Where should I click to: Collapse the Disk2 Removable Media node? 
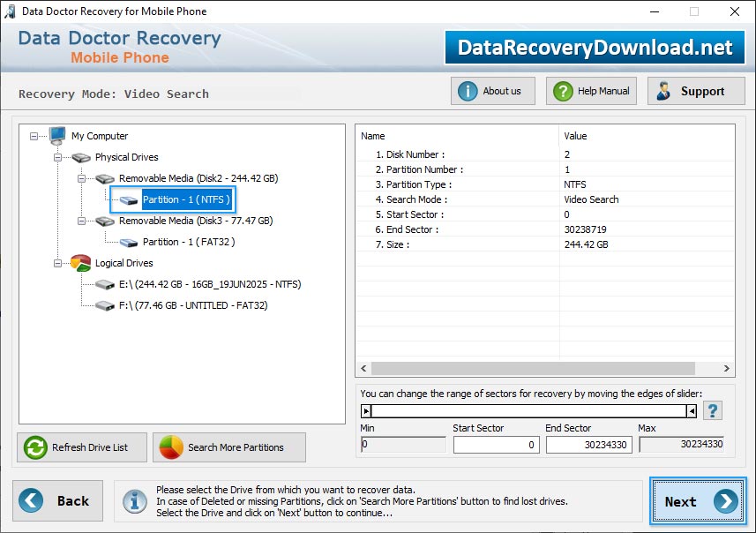tap(81, 179)
